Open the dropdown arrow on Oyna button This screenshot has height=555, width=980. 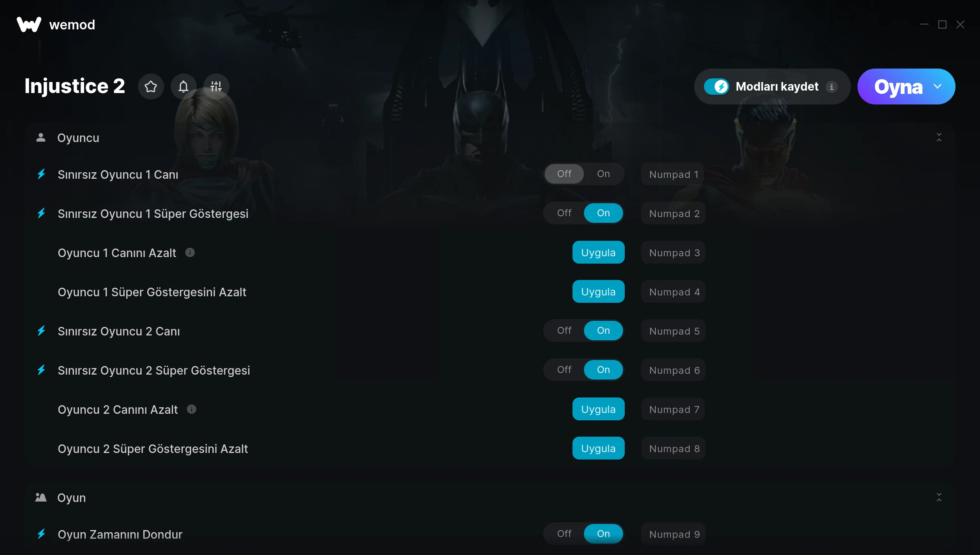(x=938, y=87)
